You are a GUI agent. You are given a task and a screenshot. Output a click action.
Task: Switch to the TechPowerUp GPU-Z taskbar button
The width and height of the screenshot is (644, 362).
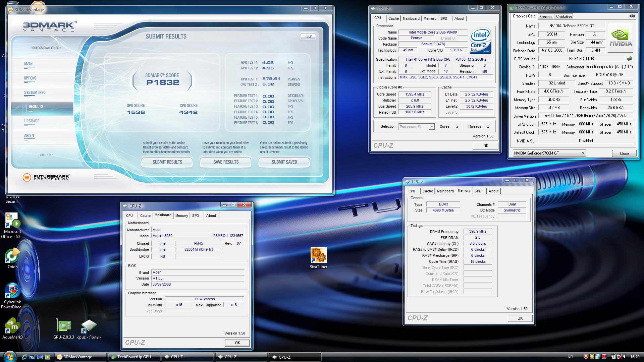tap(134, 357)
